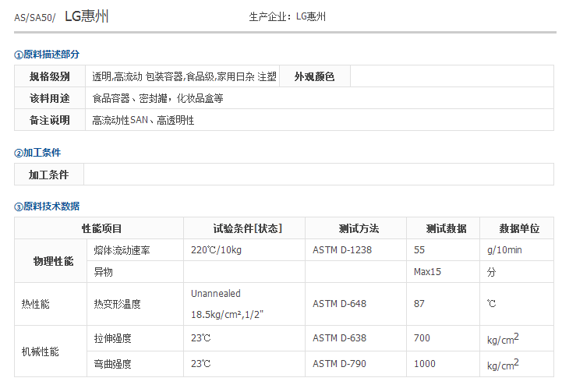Click the ①原料描述部分 section heading
562x392 pixels.
click(47, 55)
